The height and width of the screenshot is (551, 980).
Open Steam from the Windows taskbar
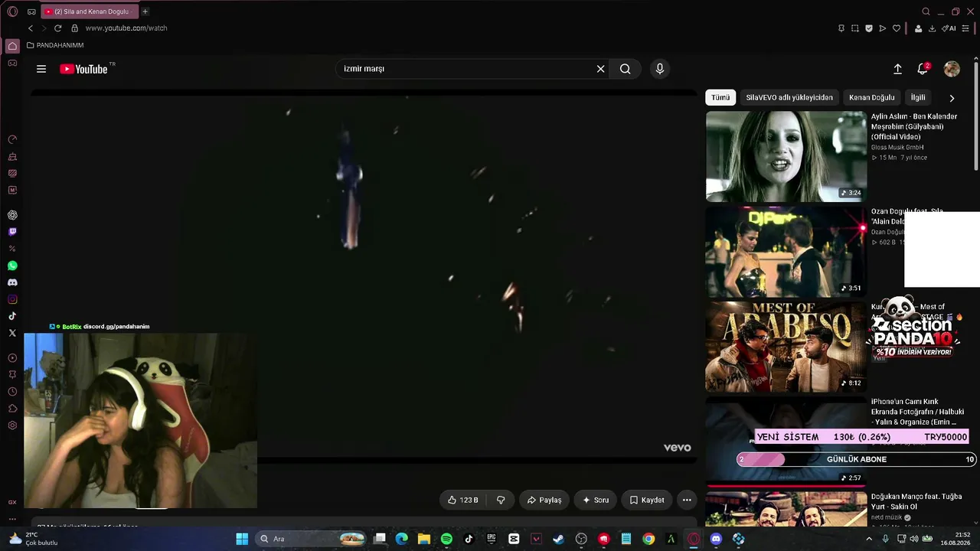coord(559,539)
